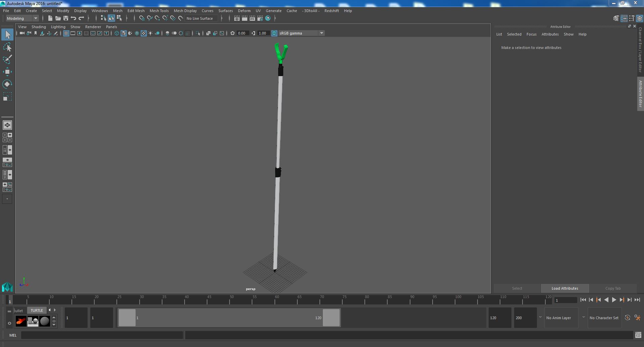Open Channel Box Layer Editor icon
This screenshot has width=644, height=347.
coord(639,18)
